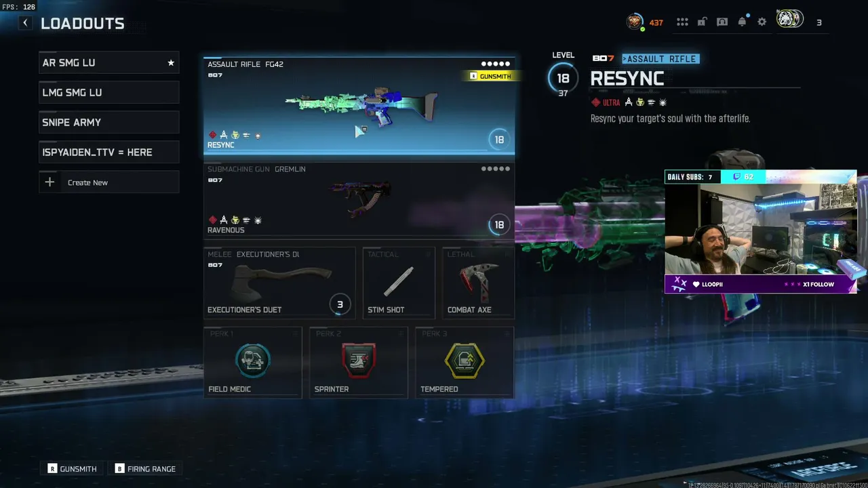Viewport: 868px width, 488px height.
Task: Click the GUNSMITH badge on the FG42 card
Action: click(x=490, y=76)
